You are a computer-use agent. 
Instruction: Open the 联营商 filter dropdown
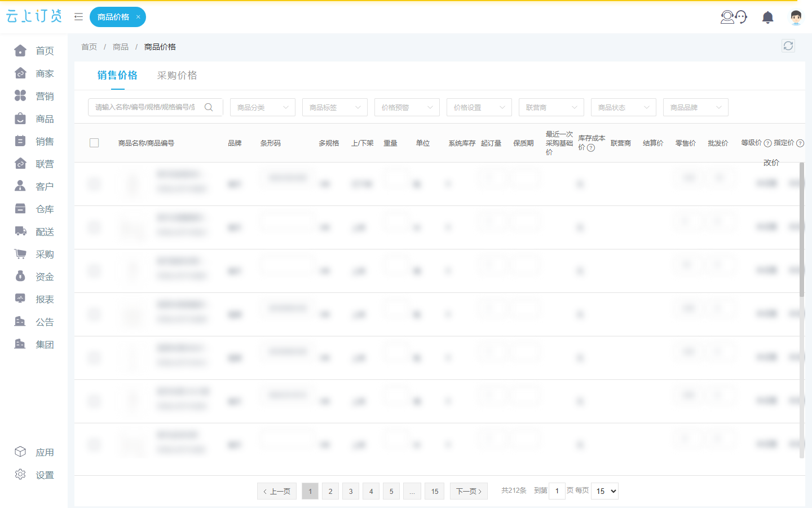point(551,107)
